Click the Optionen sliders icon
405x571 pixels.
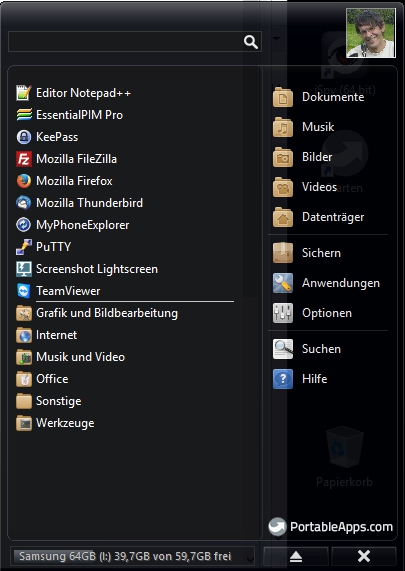coord(283,313)
